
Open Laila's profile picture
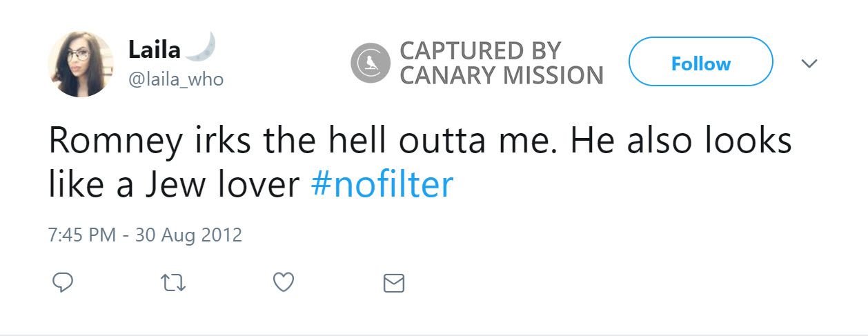[81, 64]
